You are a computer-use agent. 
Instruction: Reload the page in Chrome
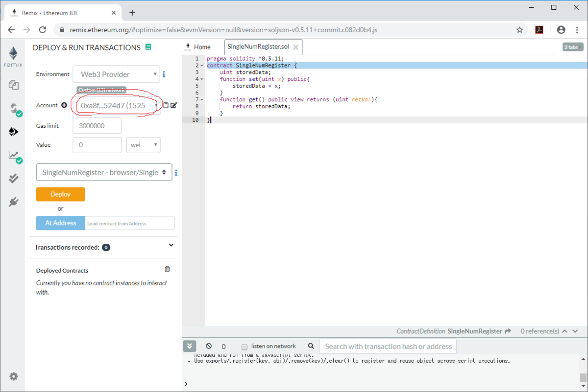coord(43,30)
